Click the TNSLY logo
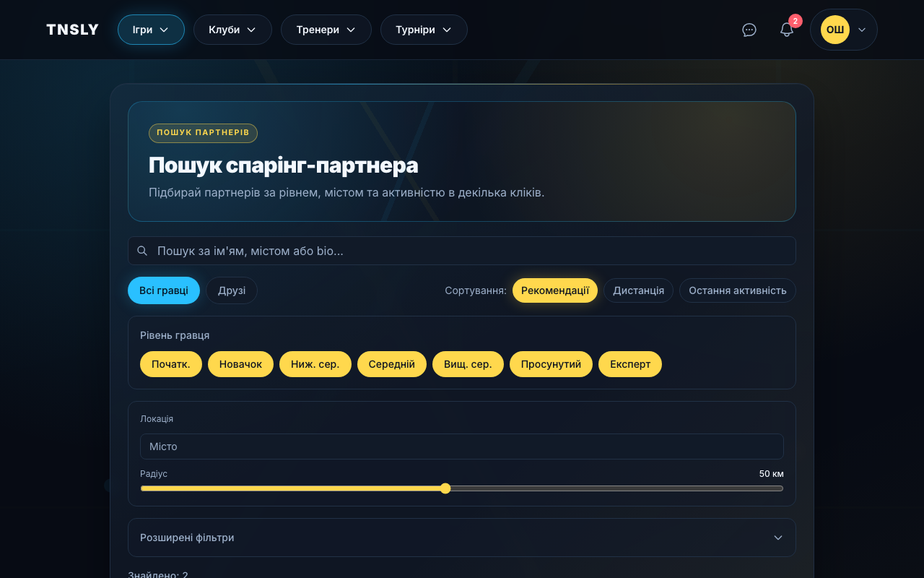Image resolution: width=924 pixels, height=578 pixels. (x=72, y=30)
